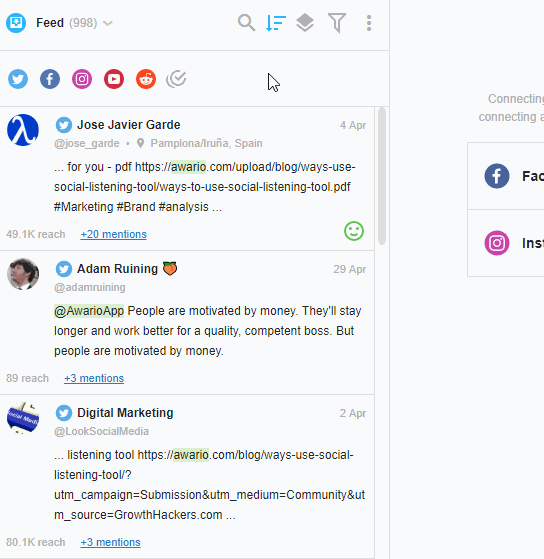The image size is (544, 559).
Task: Click the mark-all-as-read checkmark icon
Action: [176, 79]
